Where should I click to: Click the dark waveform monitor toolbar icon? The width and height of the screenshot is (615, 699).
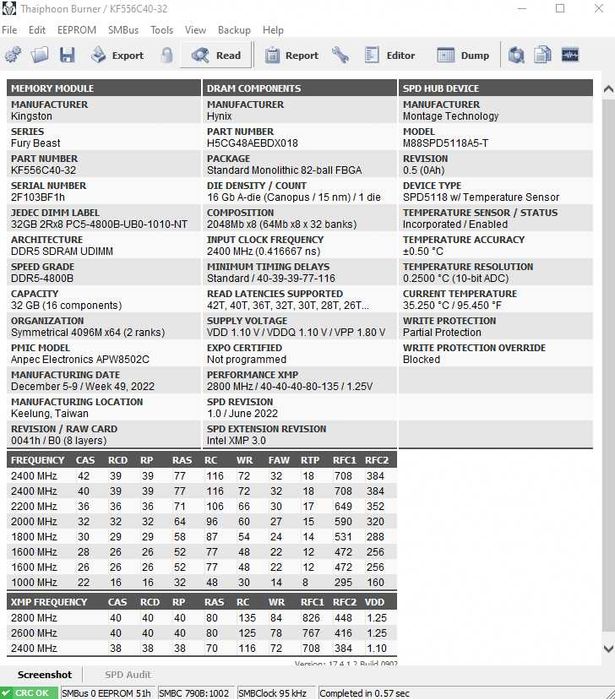coord(570,55)
